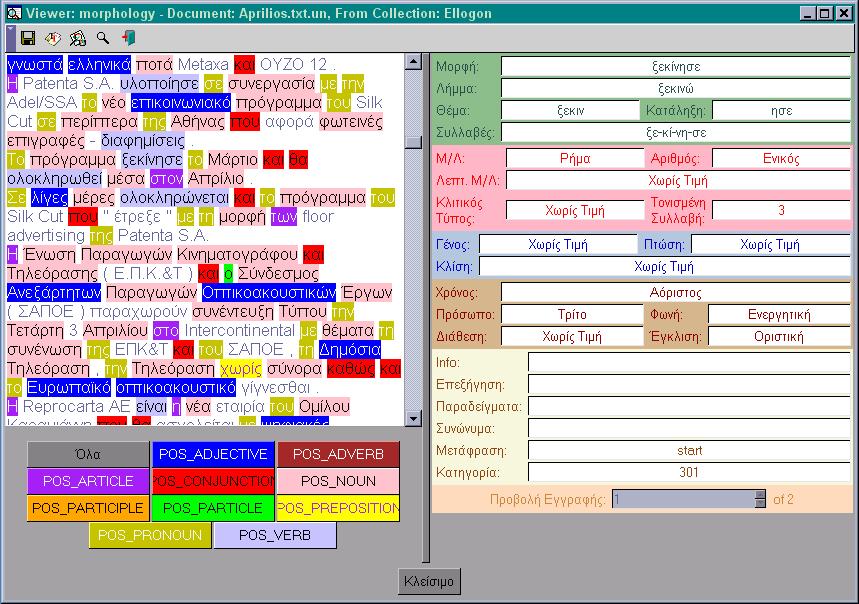This screenshot has width=859, height=604.
Task: Toggle POS_ADVERB highlighting
Action: [x=338, y=454]
